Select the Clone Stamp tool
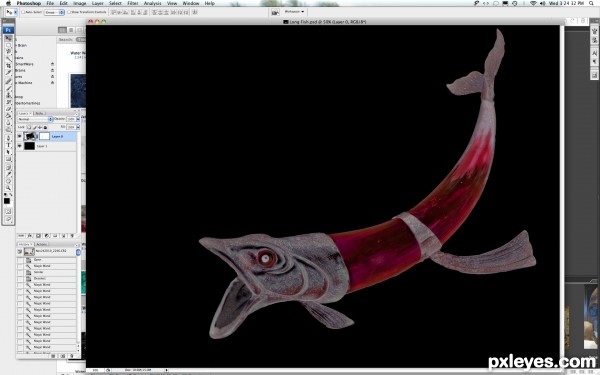Viewport: 600px width, 375px height. [x=8, y=95]
